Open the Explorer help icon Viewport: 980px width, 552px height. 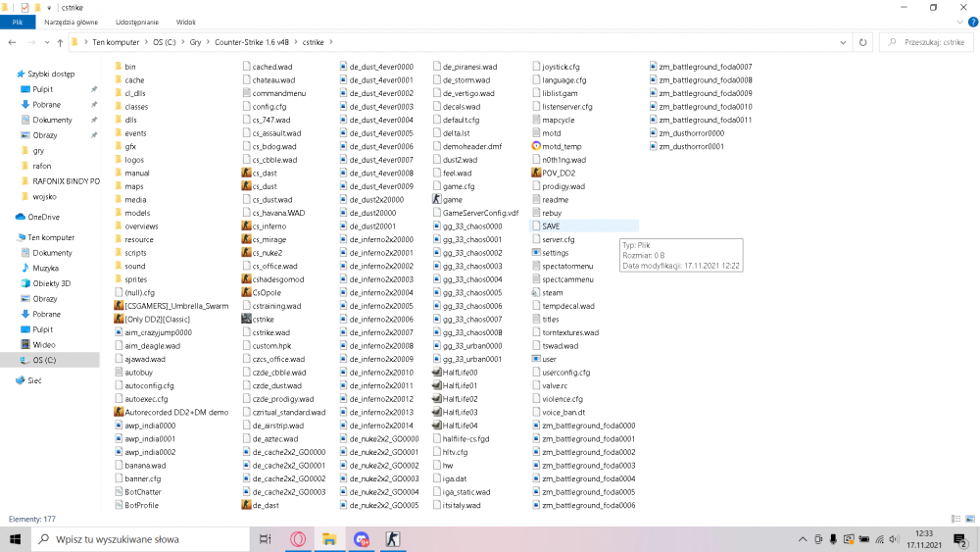[972, 22]
